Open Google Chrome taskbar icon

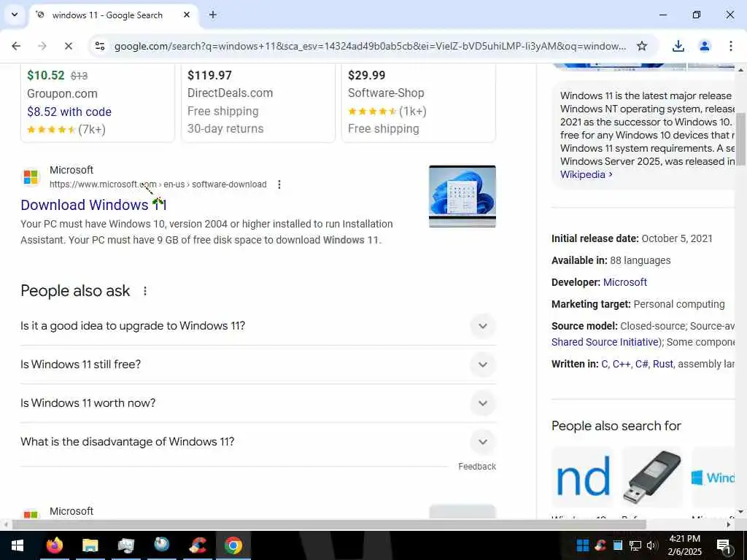[x=233, y=545]
